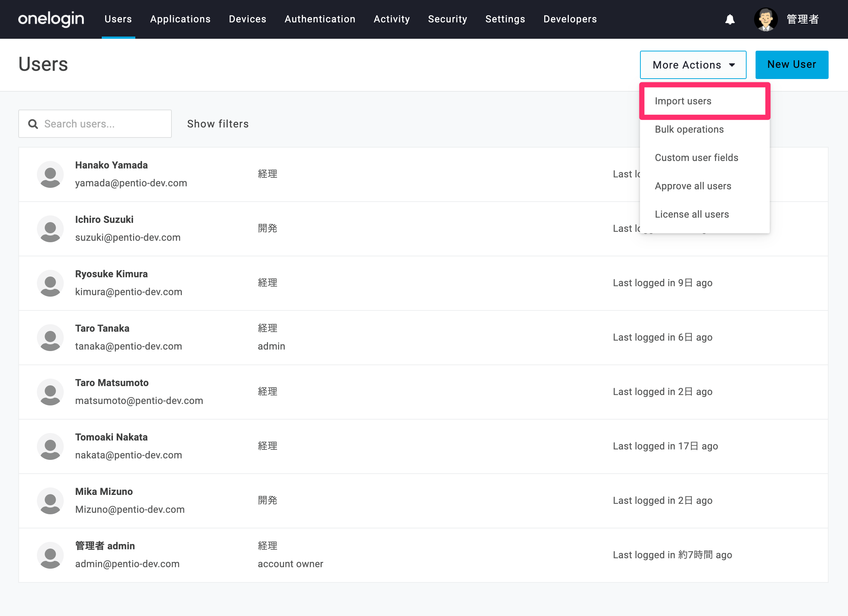Click Ichiro Suzuki's 開発 department text
The height and width of the screenshot is (616, 848).
pos(267,228)
